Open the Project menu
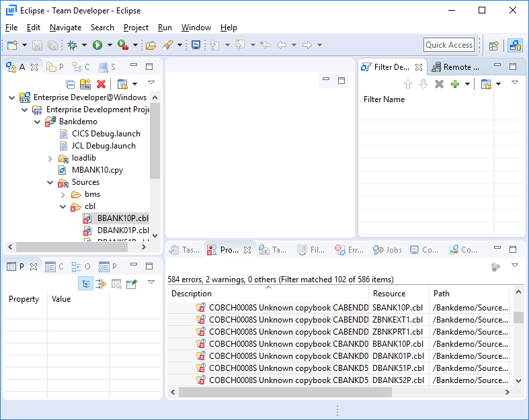This screenshot has height=420, width=529. click(136, 28)
